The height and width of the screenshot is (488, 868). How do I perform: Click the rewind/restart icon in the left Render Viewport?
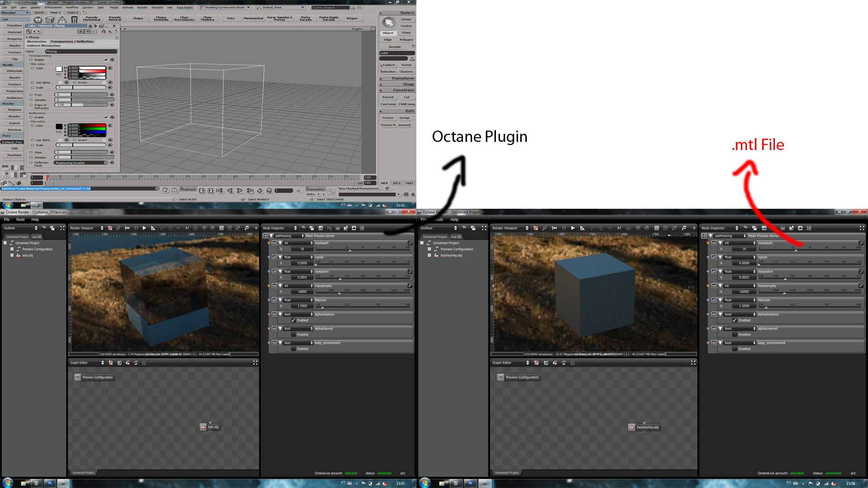pyautogui.click(x=127, y=228)
